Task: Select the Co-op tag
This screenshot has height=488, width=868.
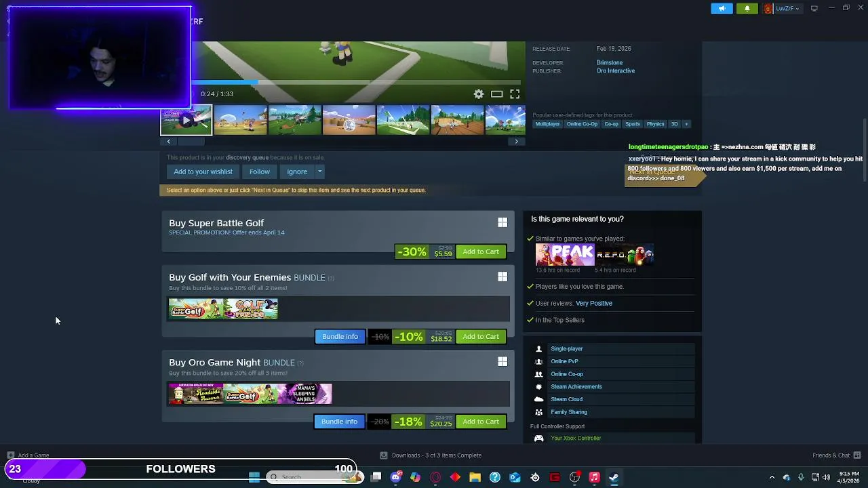Action: (611, 124)
